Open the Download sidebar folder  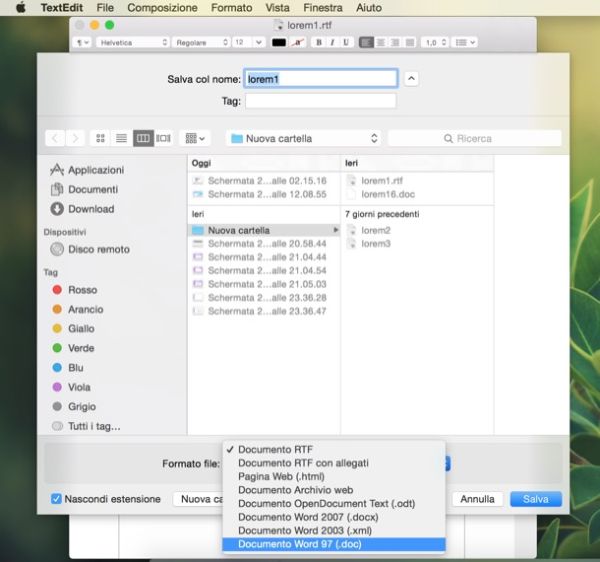[90, 209]
